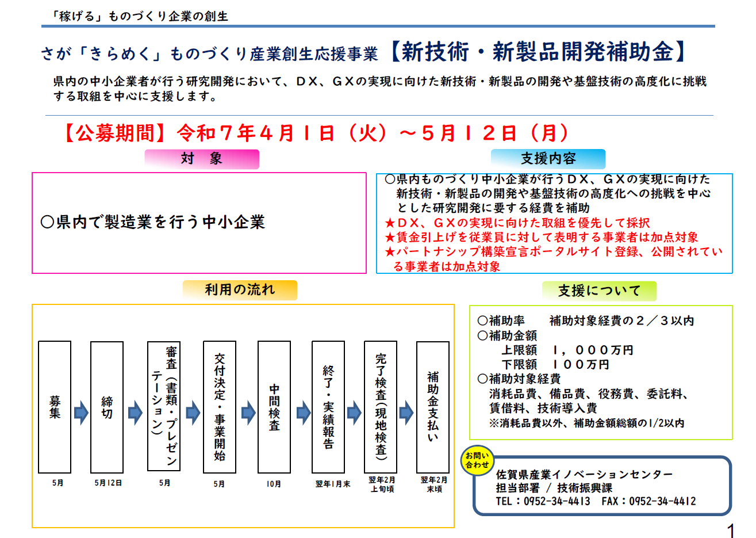This screenshot has width=756, height=538.
Task: Click the green 支援について section label
Action: pyautogui.click(x=599, y=291)
